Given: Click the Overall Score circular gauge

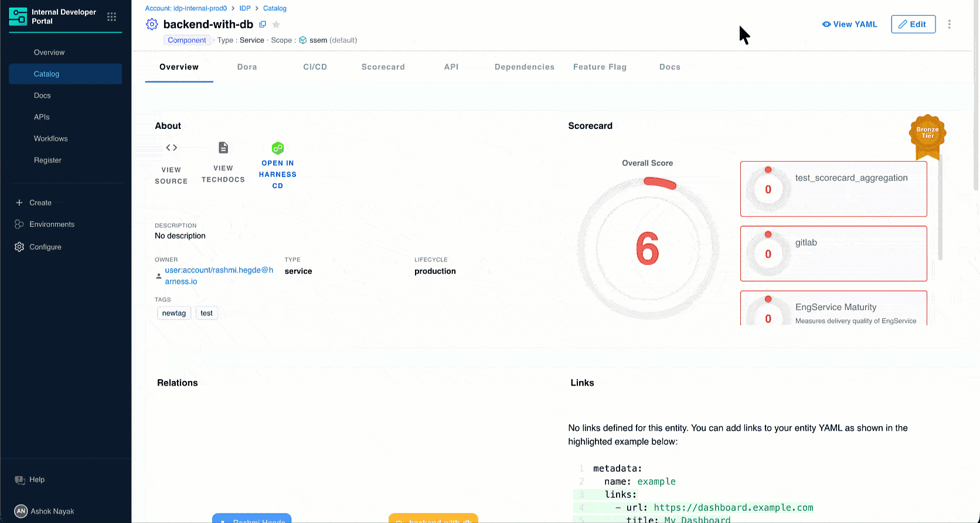Looking at the screenshot, I should [x=648, y=249].
